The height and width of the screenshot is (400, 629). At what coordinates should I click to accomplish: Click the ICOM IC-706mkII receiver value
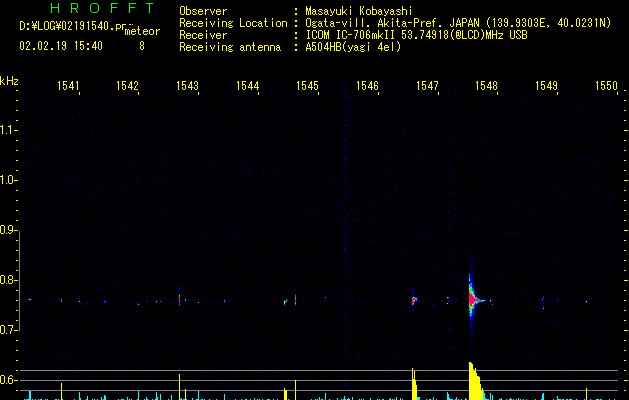click(416, 35)
